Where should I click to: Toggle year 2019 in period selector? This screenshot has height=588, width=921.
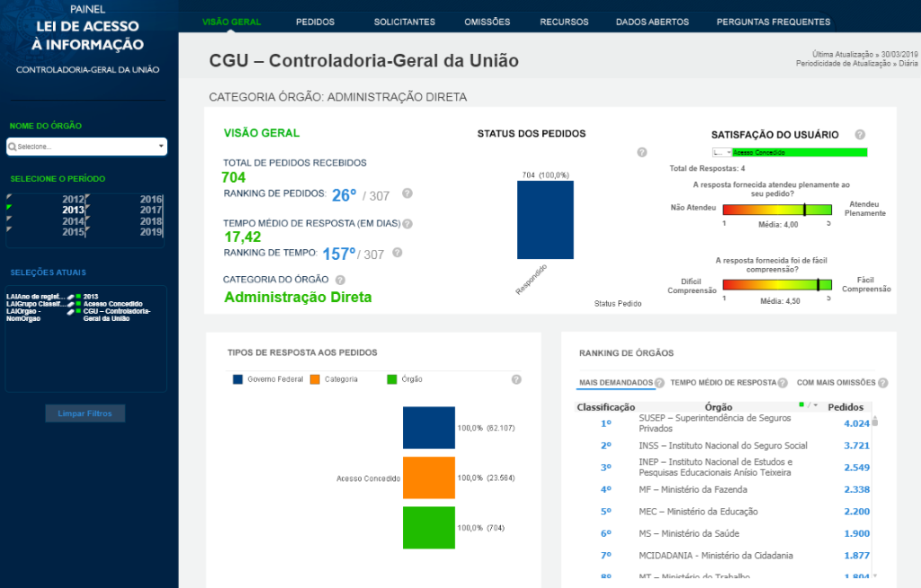(x=150, y=232)
